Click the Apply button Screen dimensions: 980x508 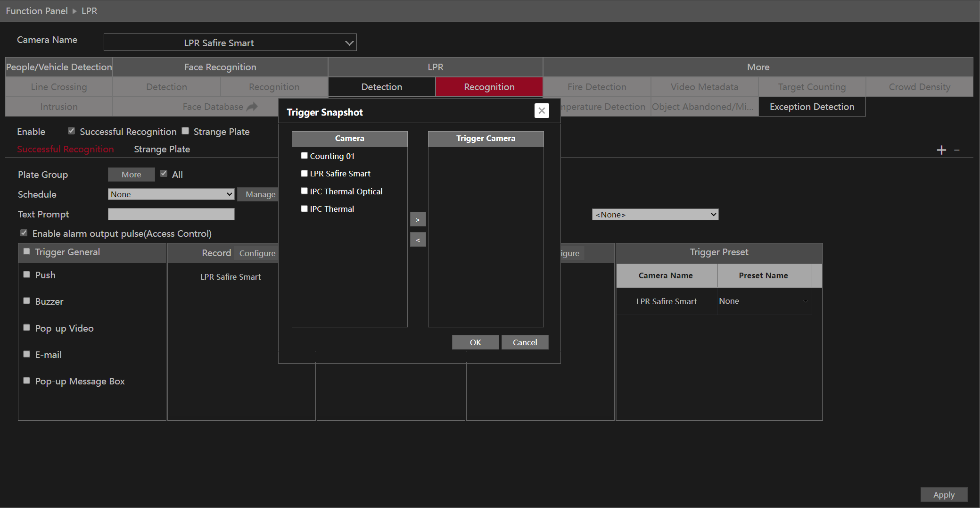coord(944,495)
